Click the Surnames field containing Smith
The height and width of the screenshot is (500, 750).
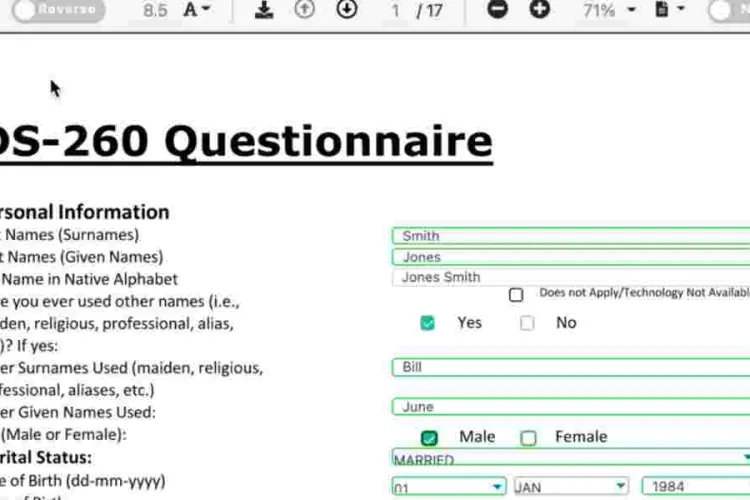pyautogui.click(x=571, y=236)
